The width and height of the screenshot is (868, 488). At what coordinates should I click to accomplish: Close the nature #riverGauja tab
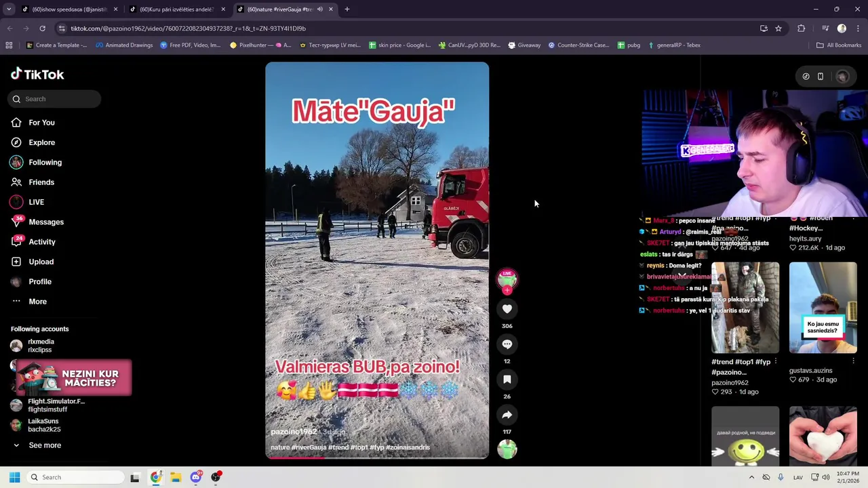coord(331,9)
